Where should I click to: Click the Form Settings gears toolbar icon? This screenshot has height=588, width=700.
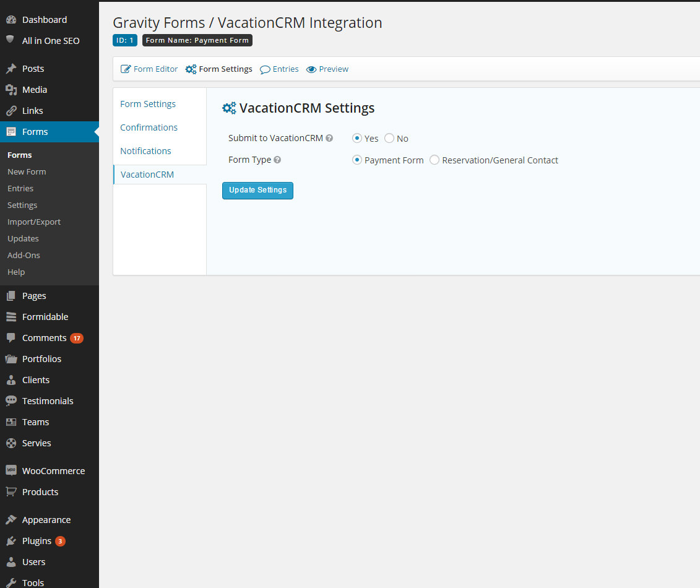coord(191,69)
